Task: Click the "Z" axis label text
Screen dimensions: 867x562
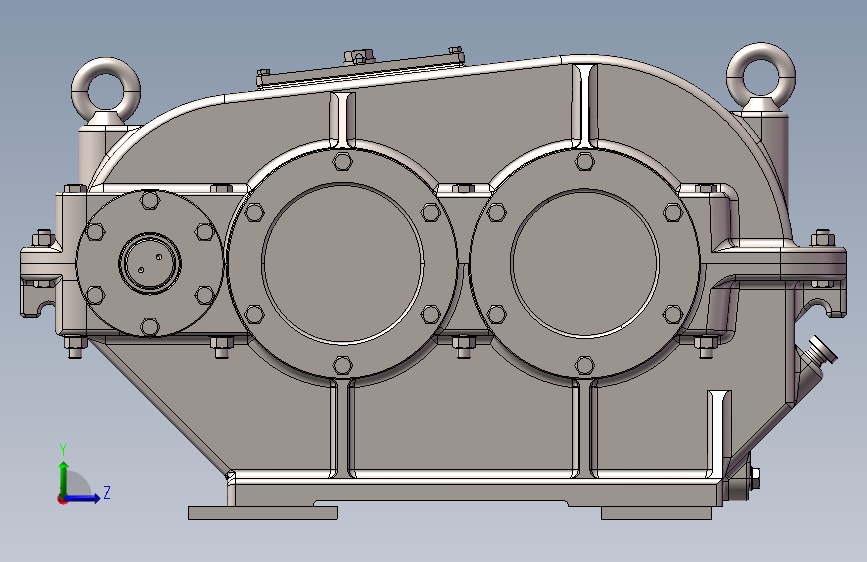Action: click(107, 492)
